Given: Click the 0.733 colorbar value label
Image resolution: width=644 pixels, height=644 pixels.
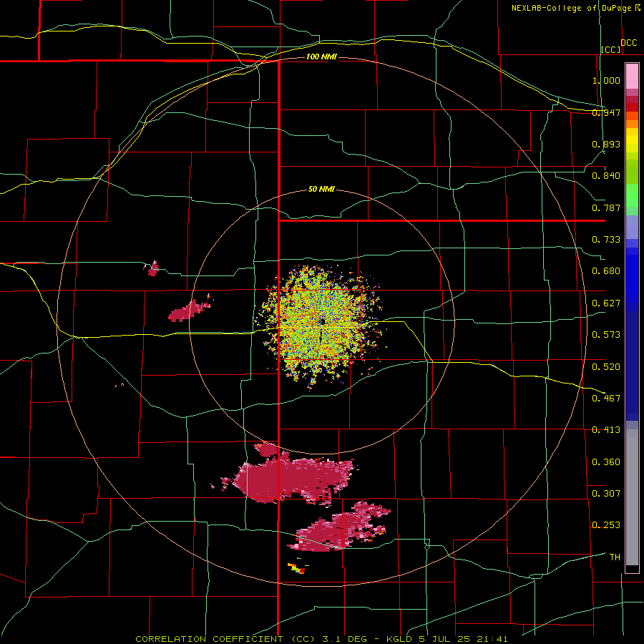Looking at the screenshot, I should click(x=606, y=240).
